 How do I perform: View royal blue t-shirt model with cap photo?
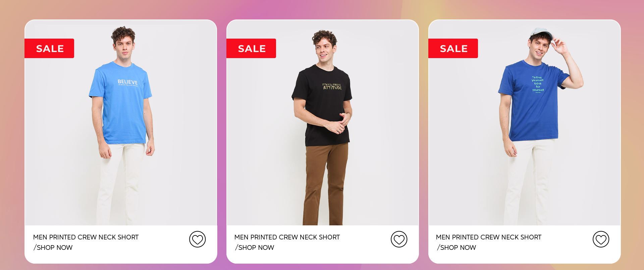pyautogui.click(x=525, y=123)
